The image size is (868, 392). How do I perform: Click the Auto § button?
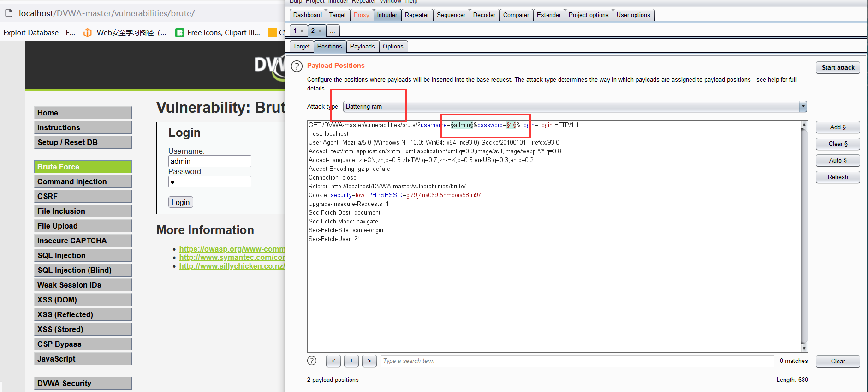(x=838, y=160)
